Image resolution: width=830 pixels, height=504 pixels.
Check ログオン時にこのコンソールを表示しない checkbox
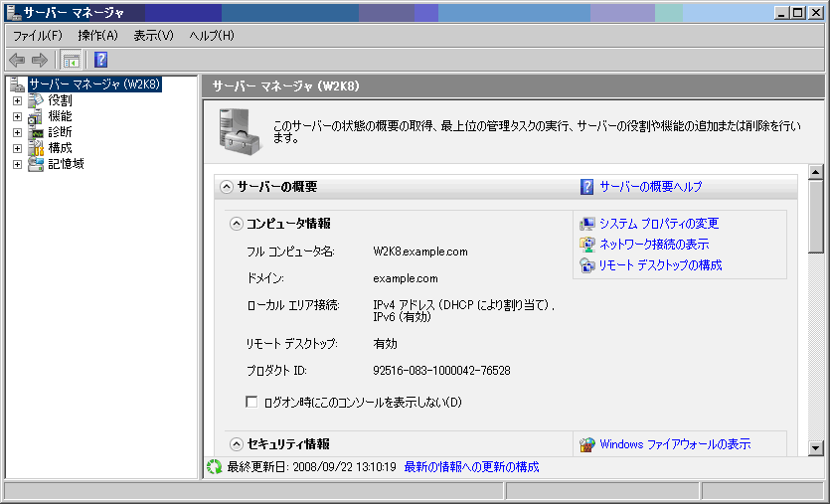point(251,402)
